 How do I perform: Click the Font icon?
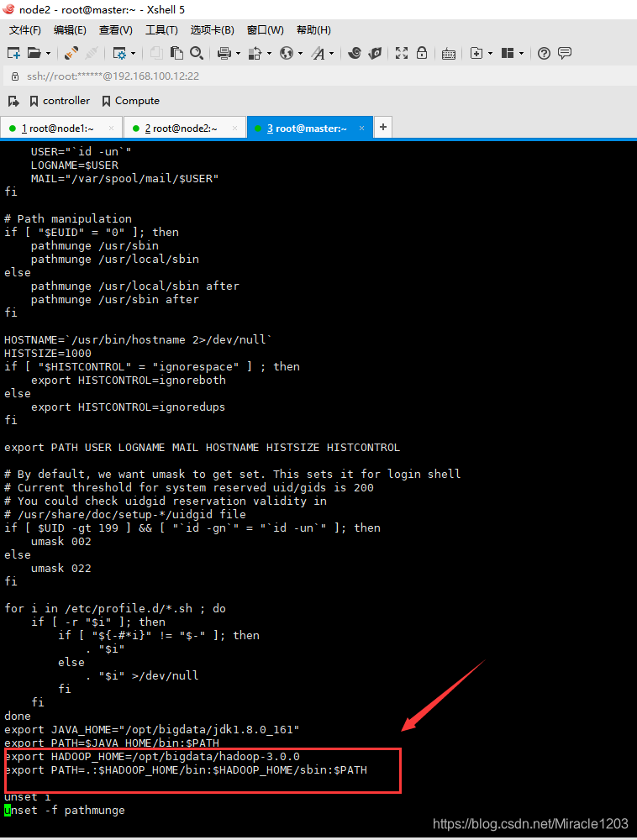pos(318,53)
